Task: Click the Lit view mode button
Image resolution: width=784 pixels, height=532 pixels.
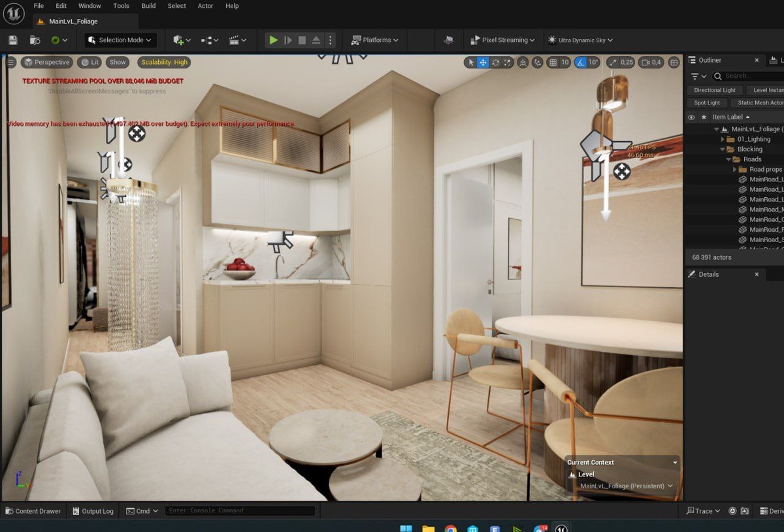Action: [89, 63]
